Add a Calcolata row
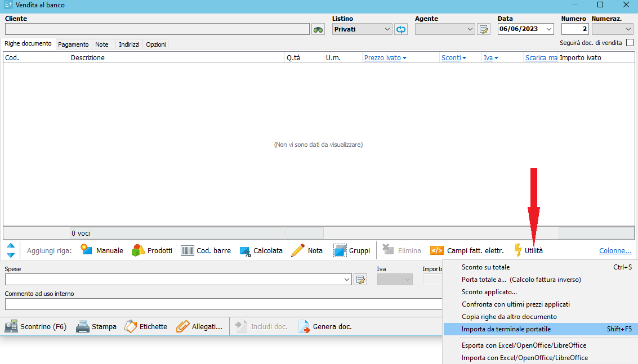Viewport: 638px width, 364px height. pyautogui.click(x=261, y=250)
